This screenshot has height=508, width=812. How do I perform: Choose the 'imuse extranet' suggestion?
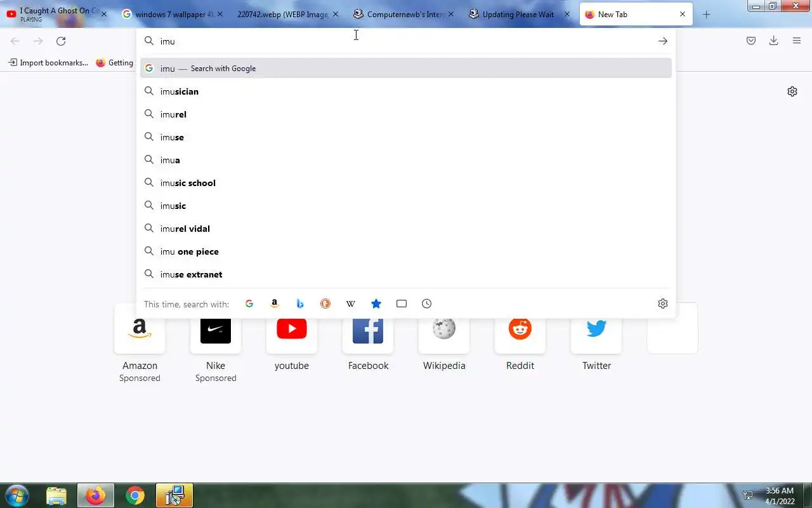(x=406, y=274)
